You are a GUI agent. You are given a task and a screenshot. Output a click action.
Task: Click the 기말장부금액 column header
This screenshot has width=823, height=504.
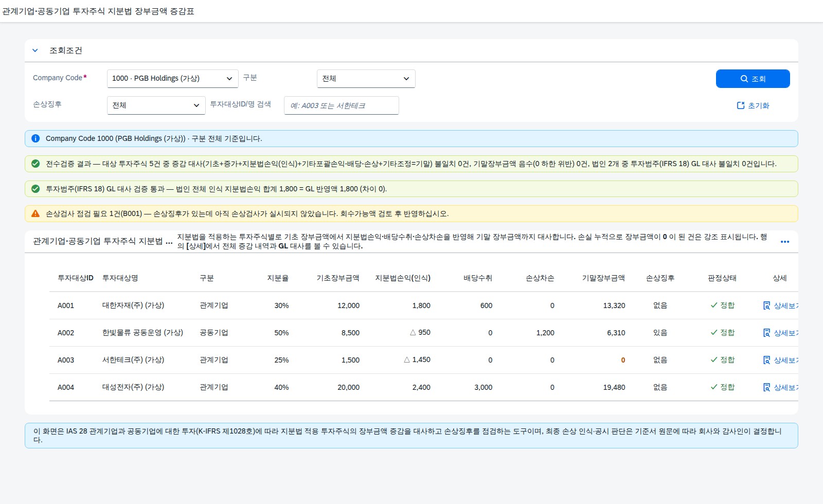[x=603, y=278]
